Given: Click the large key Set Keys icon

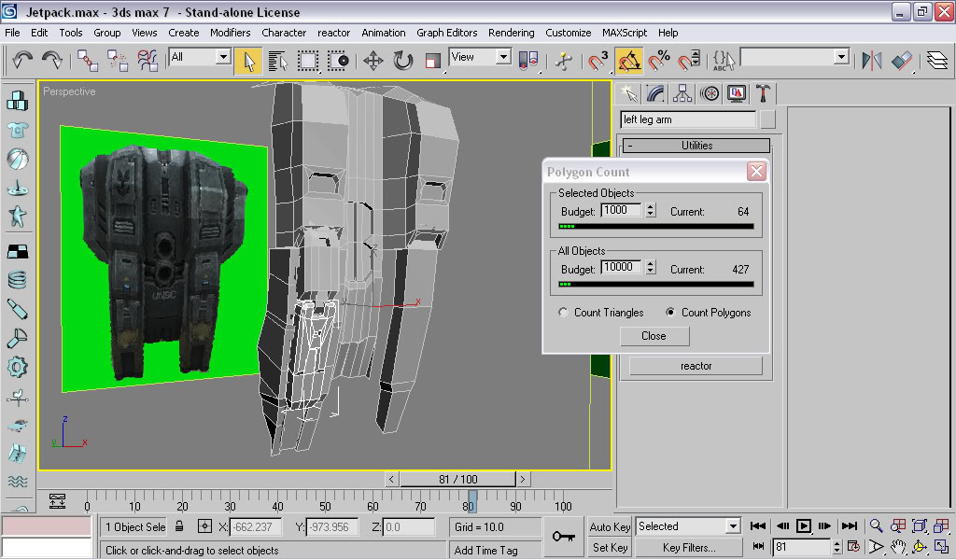Looking at the screenshot, I should 563,537.
